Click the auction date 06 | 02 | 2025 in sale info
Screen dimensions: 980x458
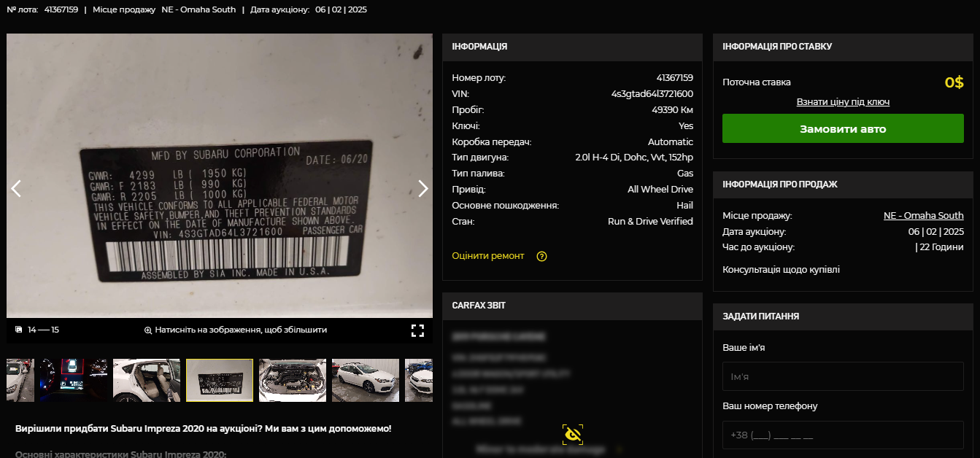pyautogui.click(x=936, y=232)
